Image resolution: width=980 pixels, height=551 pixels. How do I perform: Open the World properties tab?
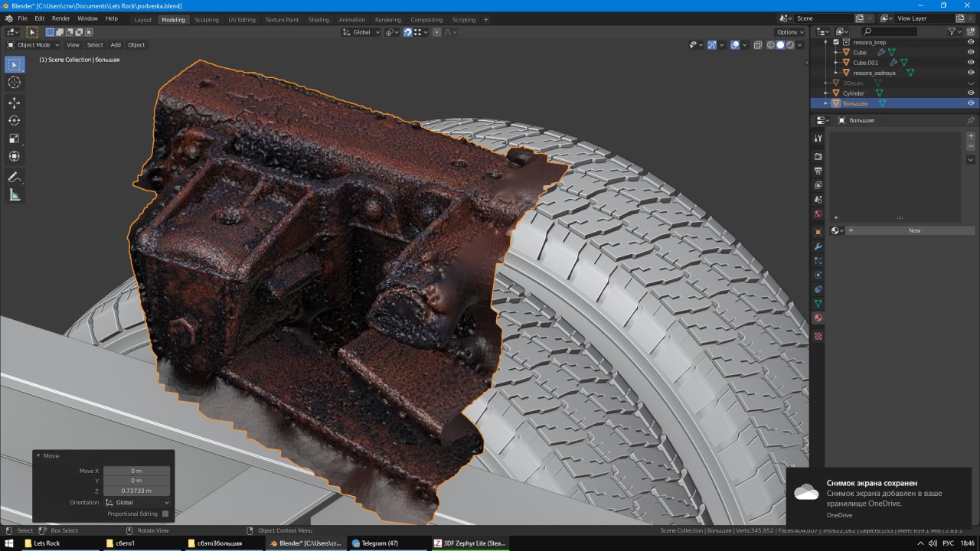click(x=818, y=214)
